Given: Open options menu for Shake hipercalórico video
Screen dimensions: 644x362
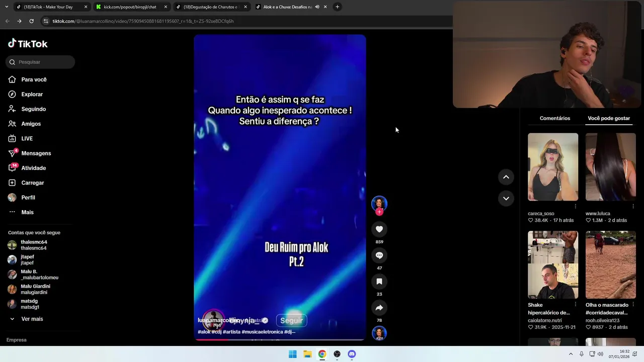Looking at the screenshot, I should pyautogui.click(x=576, y=305).
